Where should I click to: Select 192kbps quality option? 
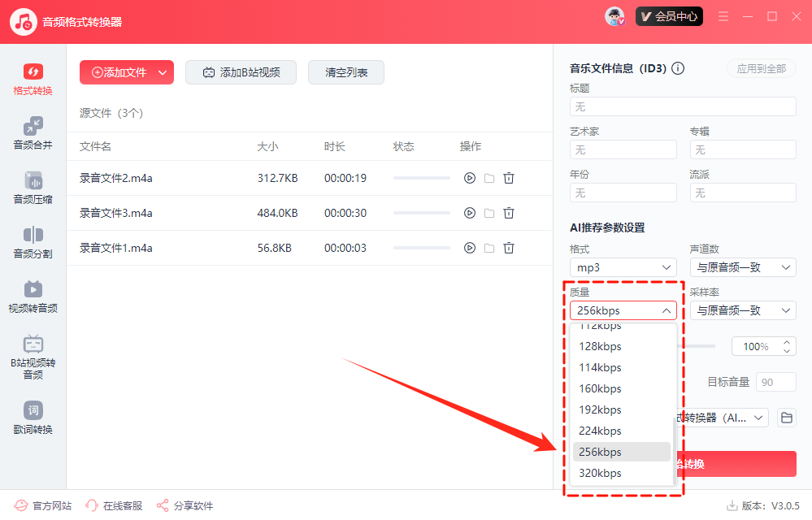[x=622, y=409]
